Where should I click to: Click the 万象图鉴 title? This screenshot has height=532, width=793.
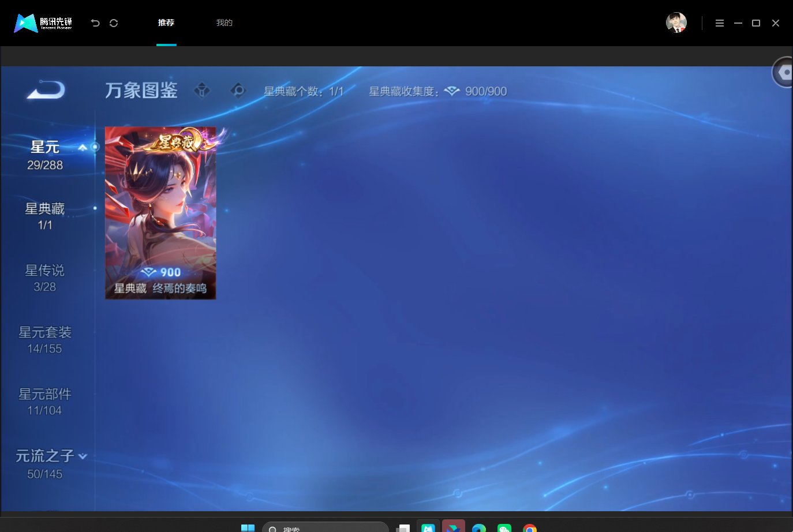(141, 90)
